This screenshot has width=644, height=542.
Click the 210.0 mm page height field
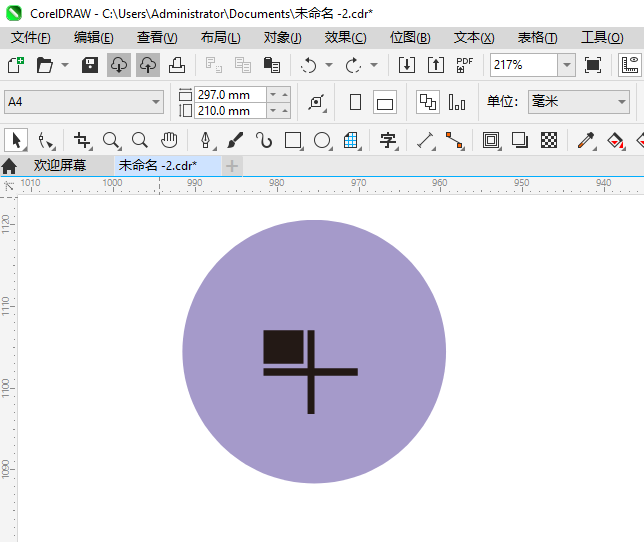[x=230, y=111]
